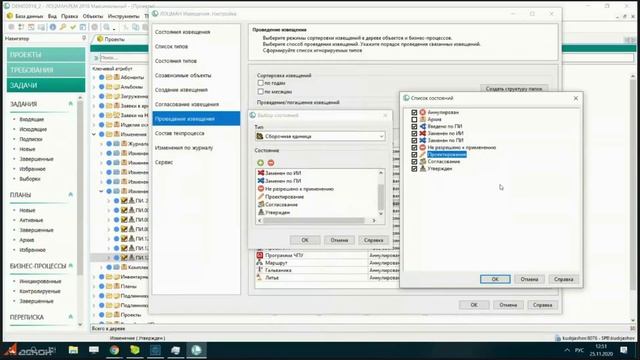Click the Не разрешено к применению icon in Список состояний
640x360 pixels.
point(423,147)
